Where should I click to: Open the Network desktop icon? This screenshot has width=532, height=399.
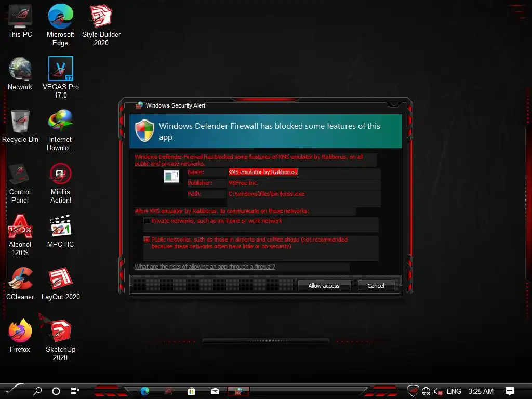coord(20,74)
